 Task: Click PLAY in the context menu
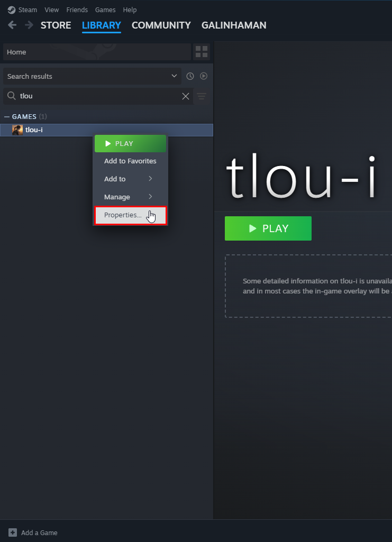point(130,143)
